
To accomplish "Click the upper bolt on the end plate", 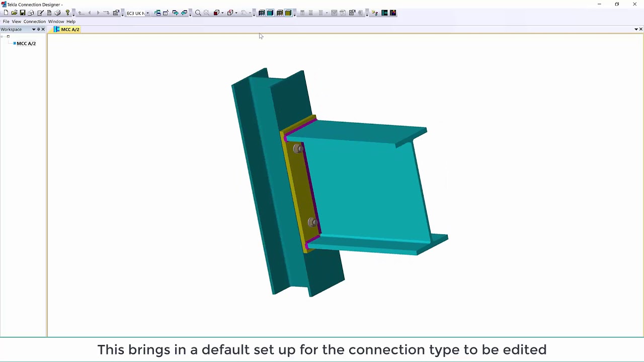I will click(x=298, y=148).
